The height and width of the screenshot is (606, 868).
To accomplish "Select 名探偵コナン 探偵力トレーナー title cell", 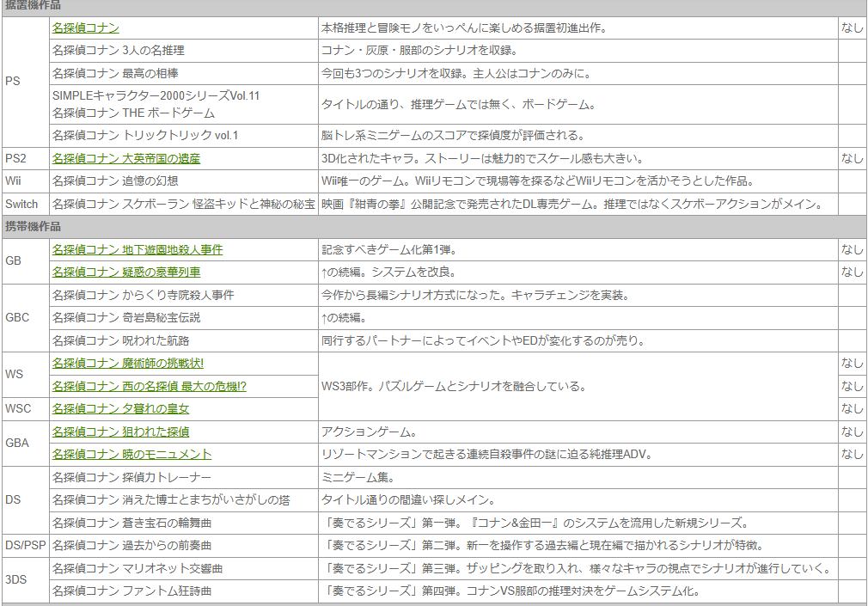I will click(131, 477).
